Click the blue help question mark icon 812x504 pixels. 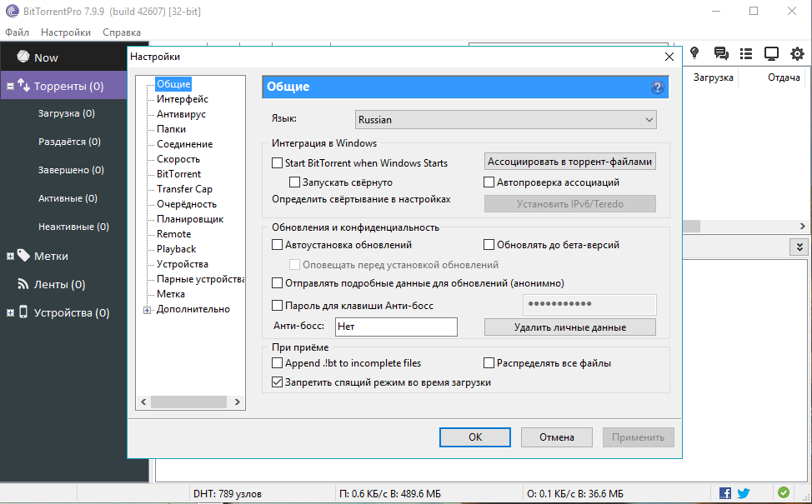point(657,87)
